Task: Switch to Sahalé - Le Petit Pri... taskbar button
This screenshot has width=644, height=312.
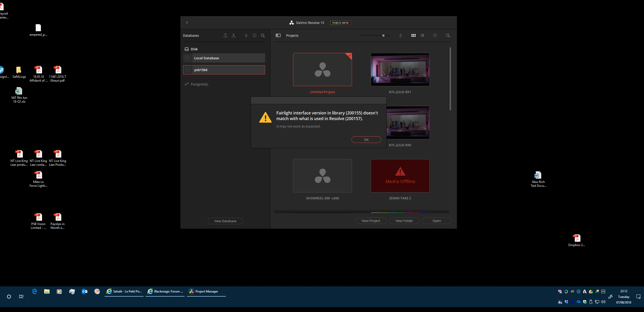Action: click(124, 291)
